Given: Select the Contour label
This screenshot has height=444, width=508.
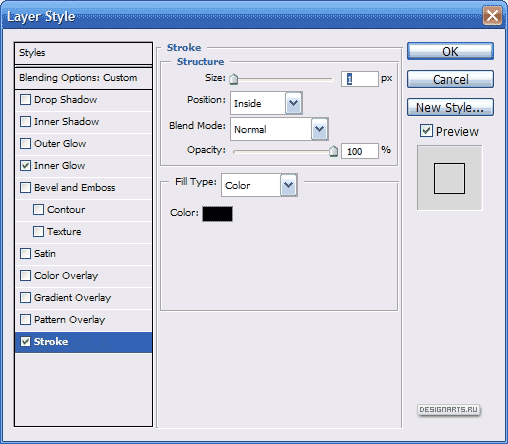Looking at the screenshot, I should click(66, 210).
